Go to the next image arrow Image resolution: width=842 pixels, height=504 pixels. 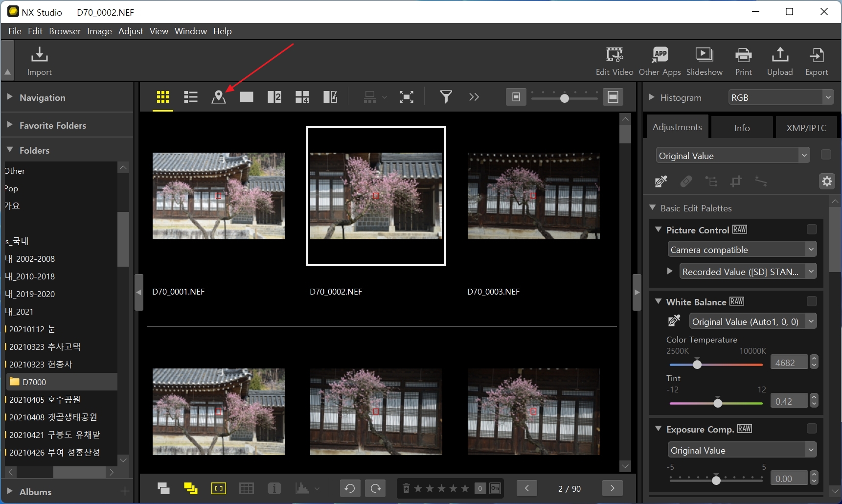click(612, 488)
